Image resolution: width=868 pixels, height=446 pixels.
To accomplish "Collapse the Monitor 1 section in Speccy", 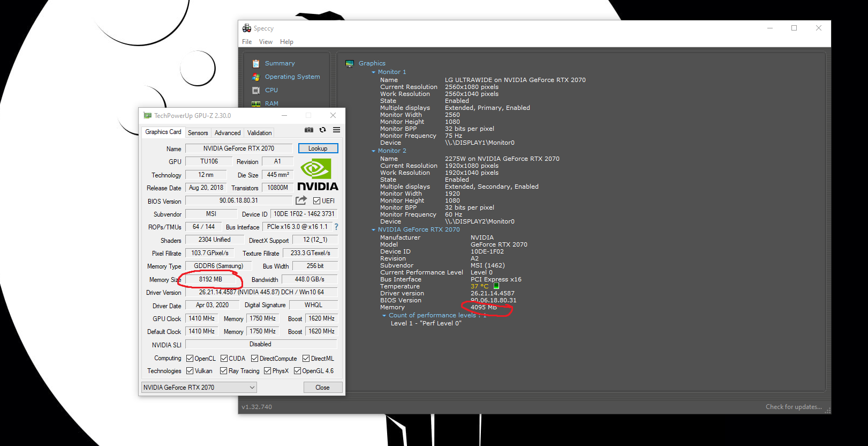I will point(373,72).
